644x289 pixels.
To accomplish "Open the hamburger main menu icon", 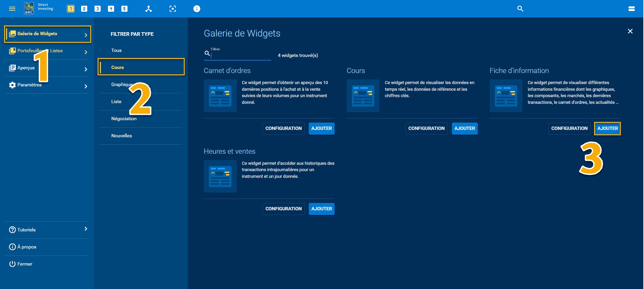I will [x=12, y=9].
